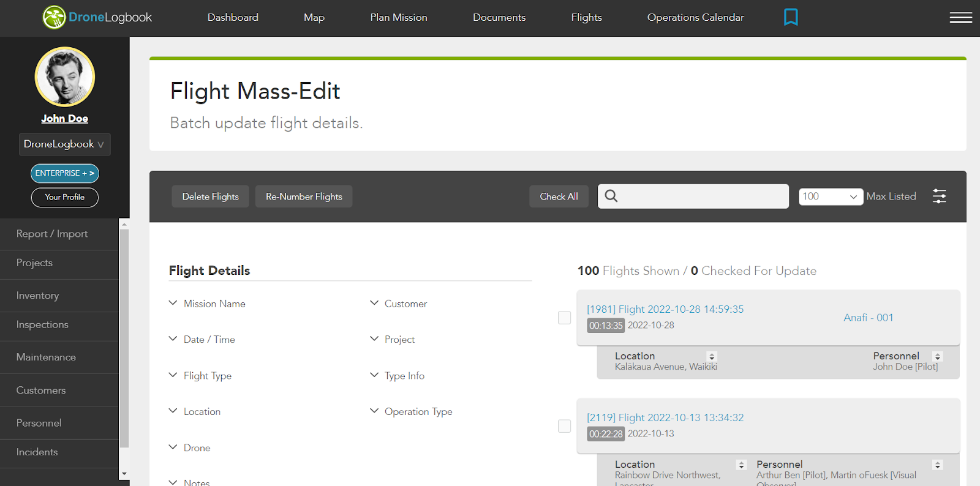Viewport: 980px width, 486px height.
Task: Expand the Drone section
Action: coord(189,447)
